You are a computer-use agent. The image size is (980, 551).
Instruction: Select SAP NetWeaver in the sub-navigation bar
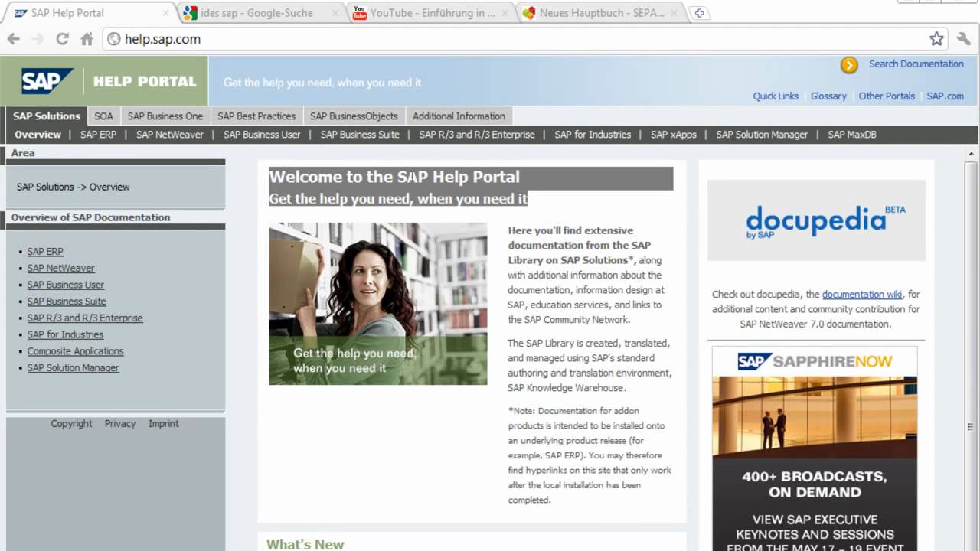170,135
